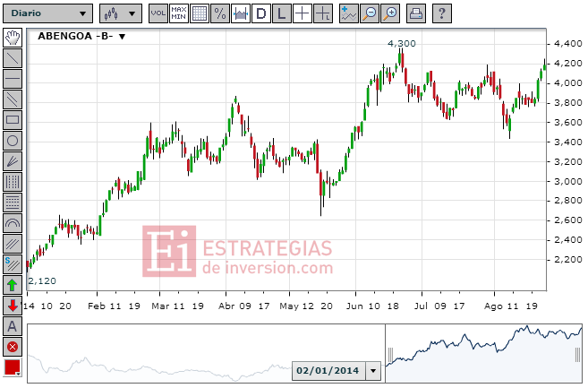The image size is (588, 388).
Task: Switch to percentage scale
Action: [220, 13]
